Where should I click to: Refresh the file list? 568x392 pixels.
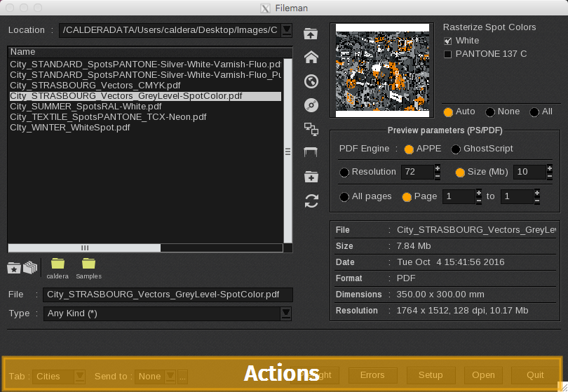pyautogui.click(x=311, y=201)
